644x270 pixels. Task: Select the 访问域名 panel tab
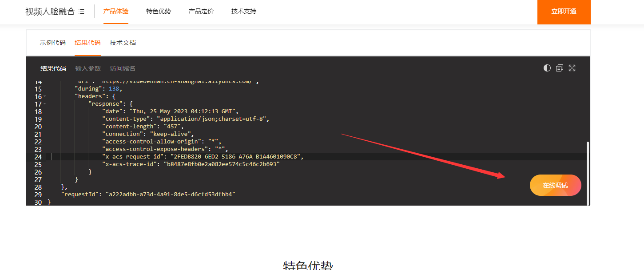pyautogui.click(x=122, y=68)
